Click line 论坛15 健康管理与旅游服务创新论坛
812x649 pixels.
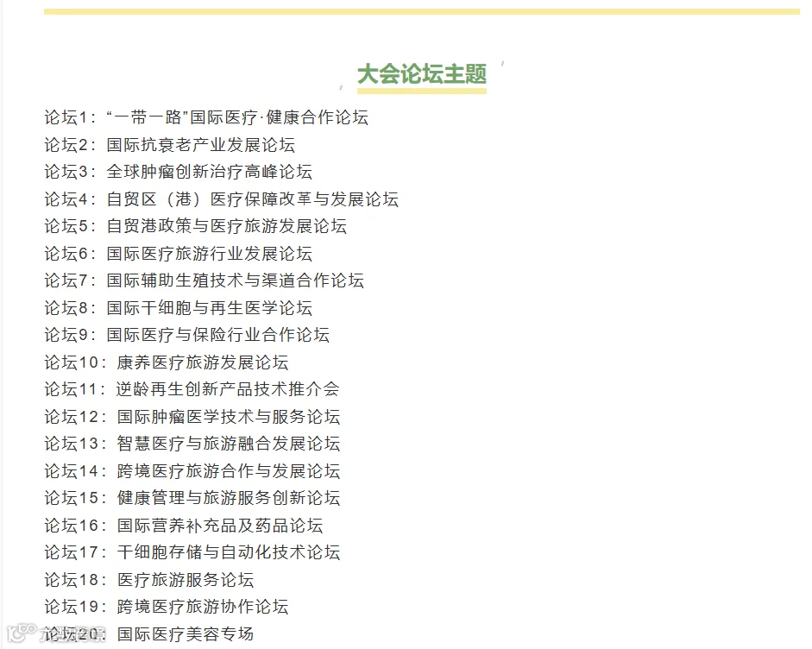(192, 498)
